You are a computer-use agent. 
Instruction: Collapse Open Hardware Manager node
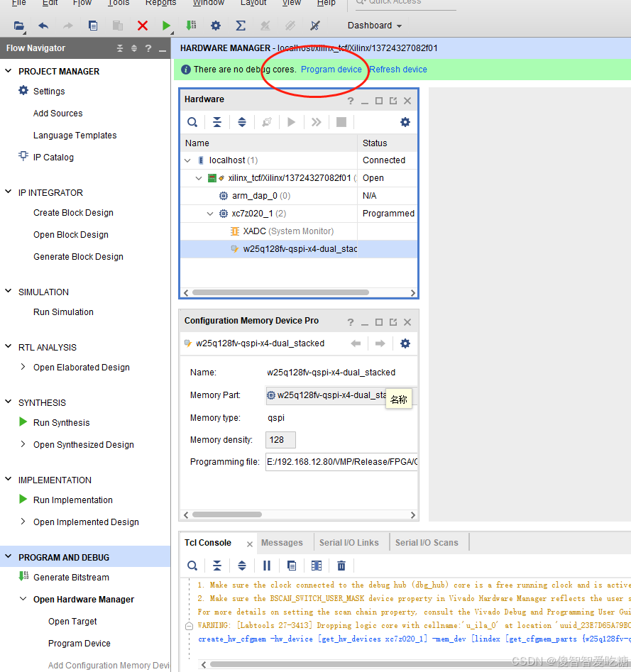click(23, 599)
